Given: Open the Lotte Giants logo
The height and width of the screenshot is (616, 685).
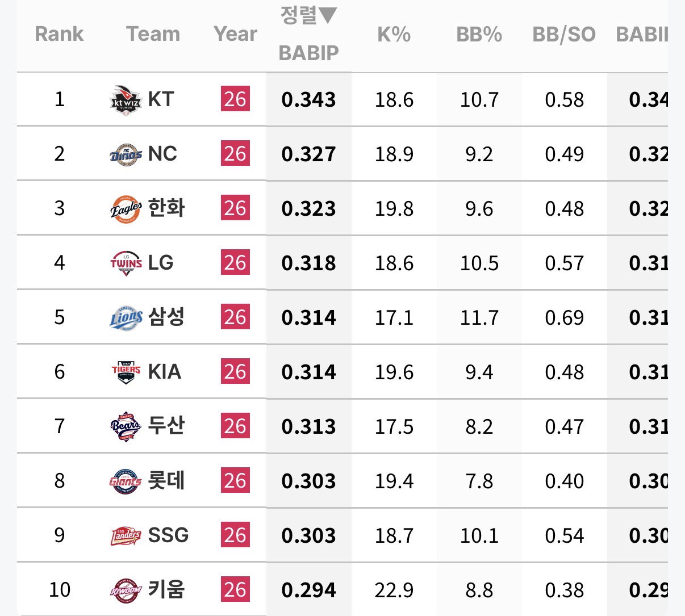Looking at the screenshot, I should tap(126, 481).
